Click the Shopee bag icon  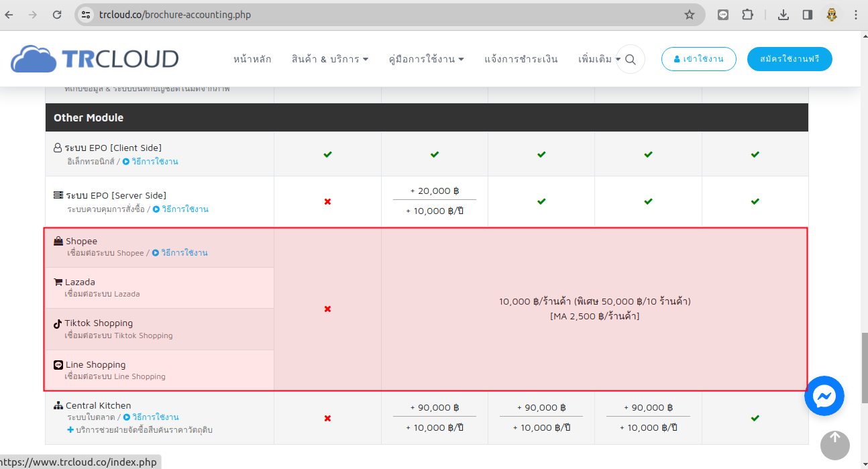58,241
